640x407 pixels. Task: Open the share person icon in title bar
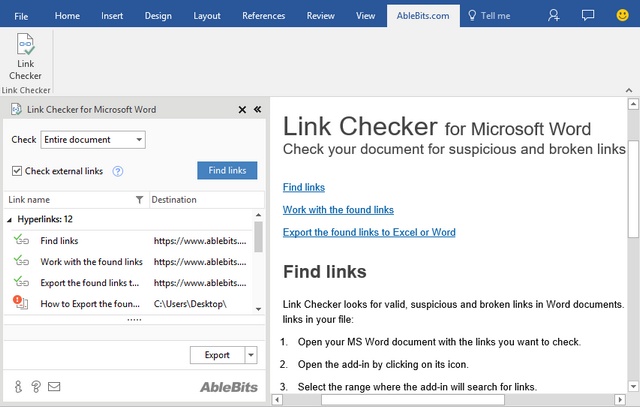[x=553, y=16]
